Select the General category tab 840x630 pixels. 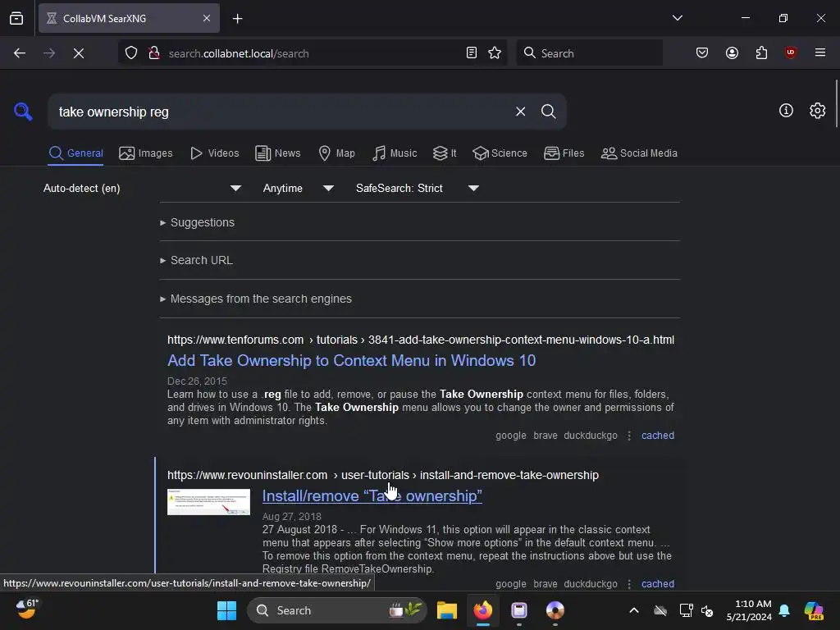click(75, 153)
